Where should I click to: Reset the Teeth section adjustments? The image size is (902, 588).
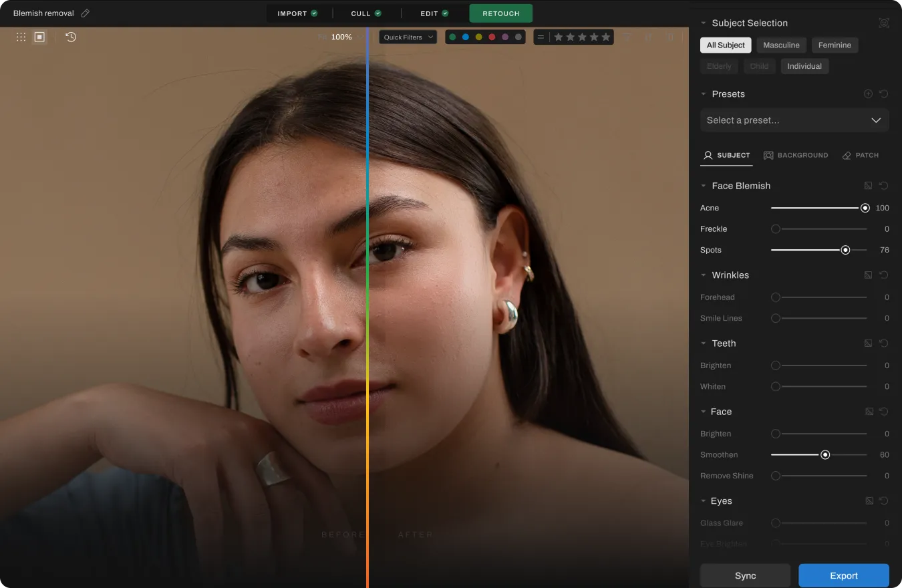(x=883, y=343)
